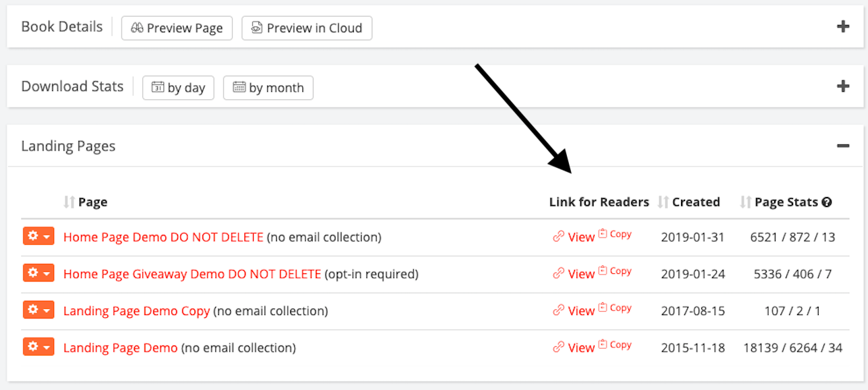Collapse the Landing Pages section
This screenshot has height=390, width=868.
pyautogui.click(x=842, y=146)
